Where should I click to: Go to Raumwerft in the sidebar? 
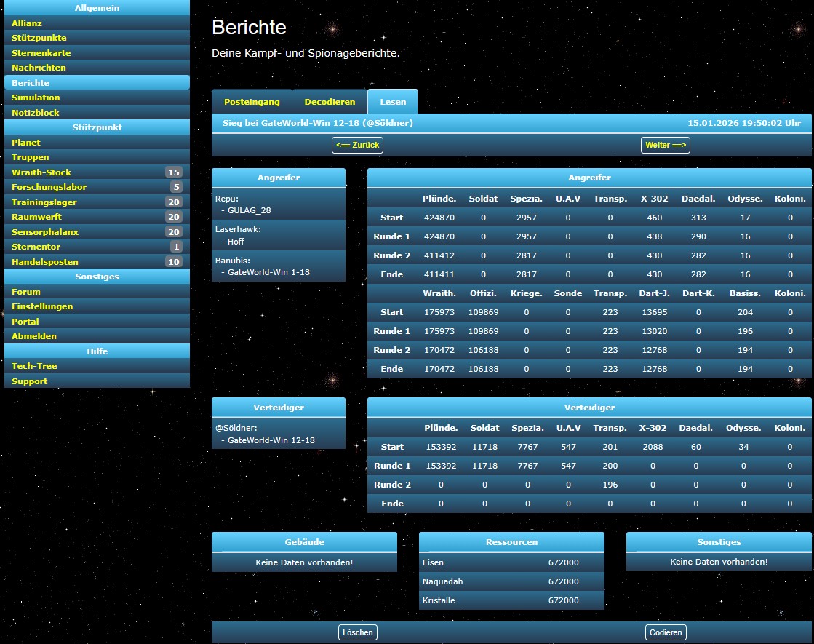point(37,217)
